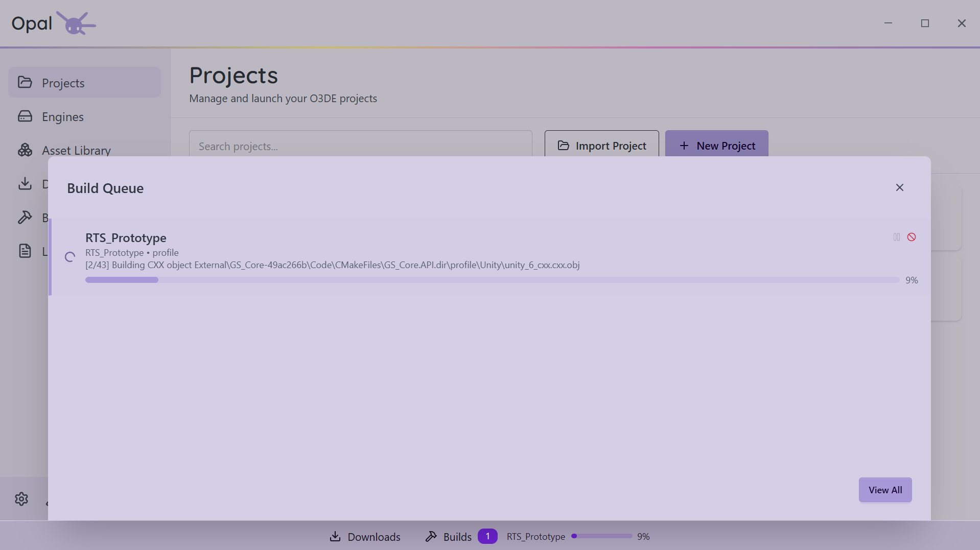Close the Build Queue dialog
The height and width of the screenshot is (550, 980).
pos(900,187)
